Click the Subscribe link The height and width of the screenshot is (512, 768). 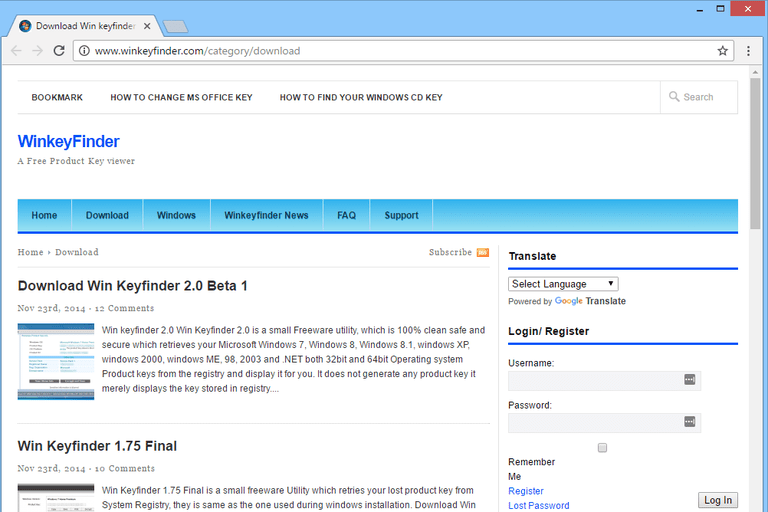[450, 252]
